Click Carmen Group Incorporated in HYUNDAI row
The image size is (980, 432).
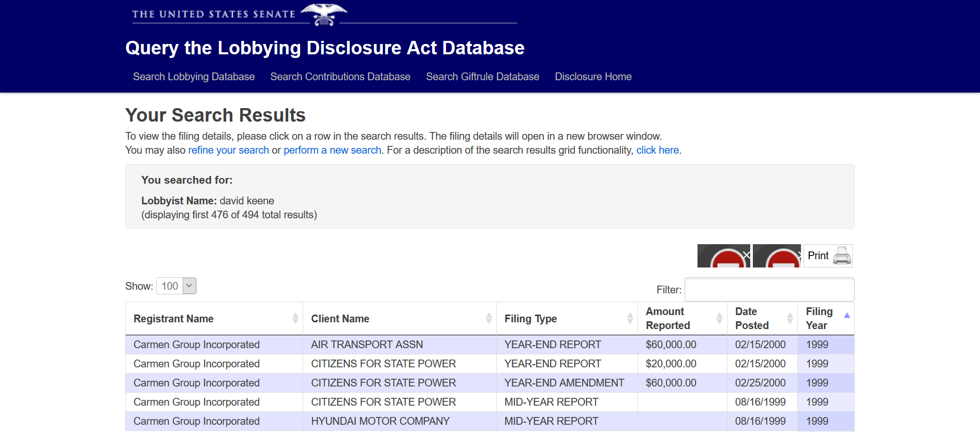pyautogui.click(x=197, y=421)
